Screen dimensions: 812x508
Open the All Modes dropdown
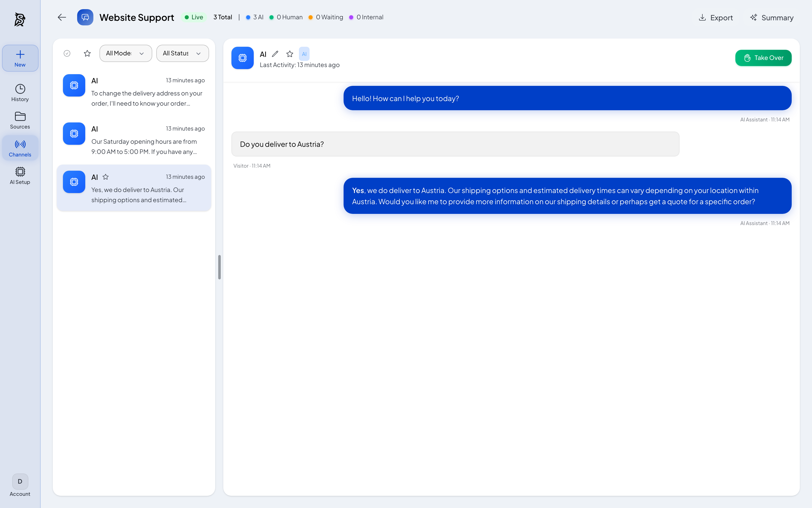(x=126, y=53)
